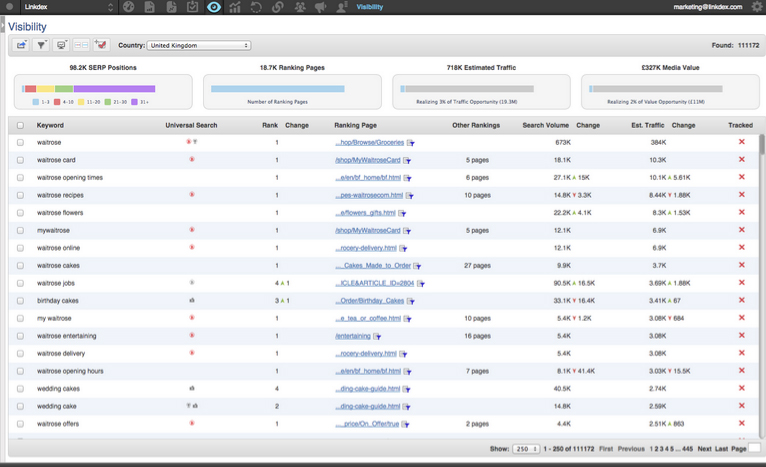Jump to the Last page of results

722,449
